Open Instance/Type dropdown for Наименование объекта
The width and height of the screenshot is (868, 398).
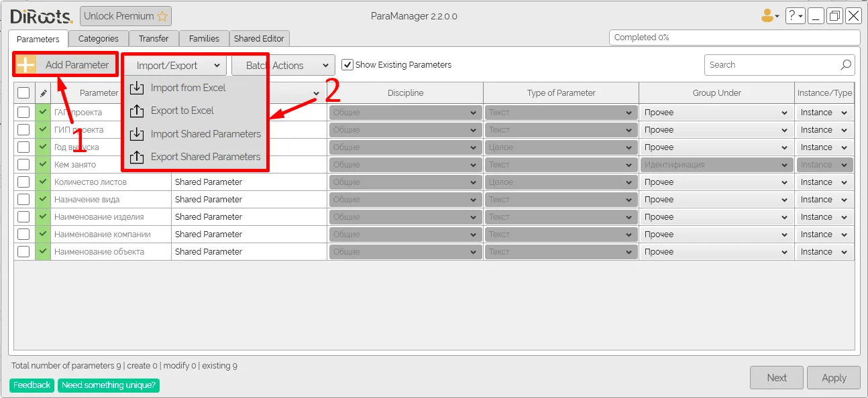(824, 252)
